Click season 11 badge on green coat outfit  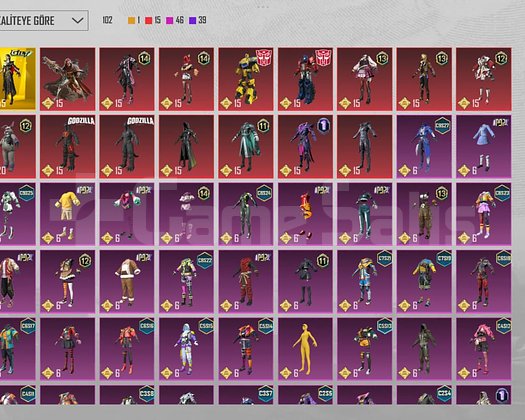(264, 126)
